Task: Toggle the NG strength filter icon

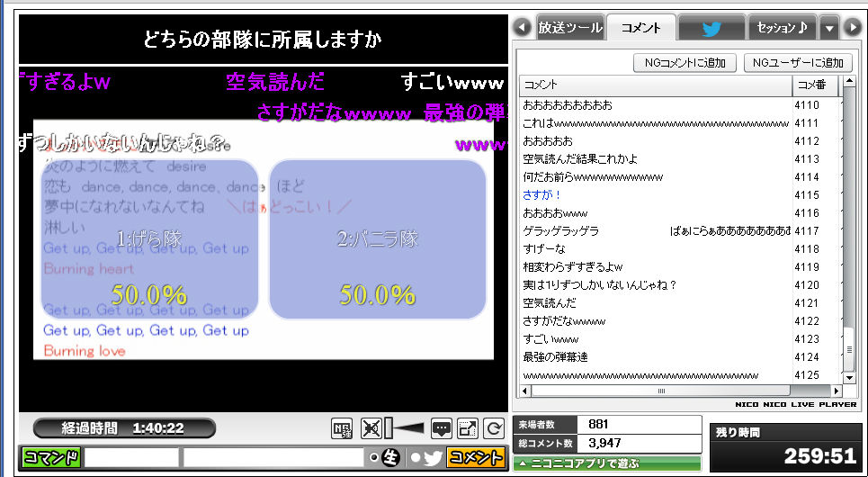Action: coord(342,428)
